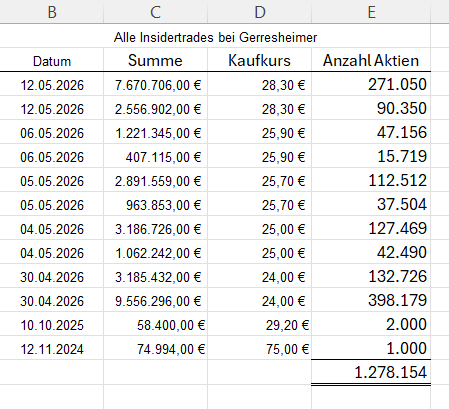The image size is (449, 409).
Task: Select cell with 3.185.432,00 €
Action: (155, 277)
